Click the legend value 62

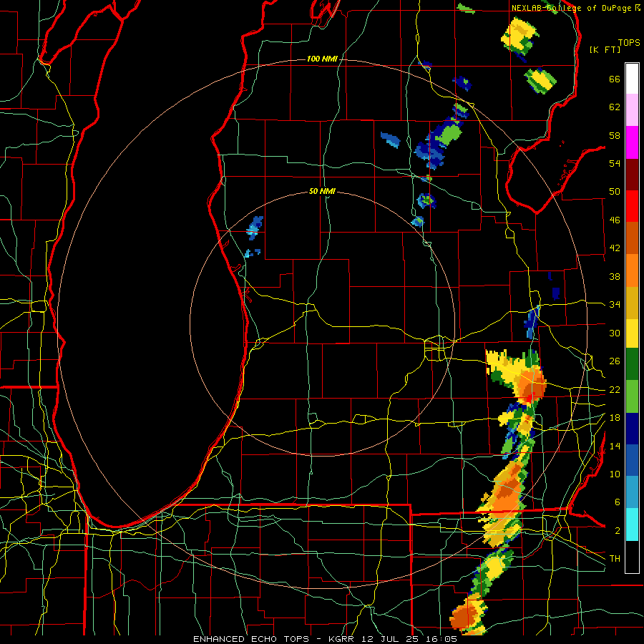615,107
